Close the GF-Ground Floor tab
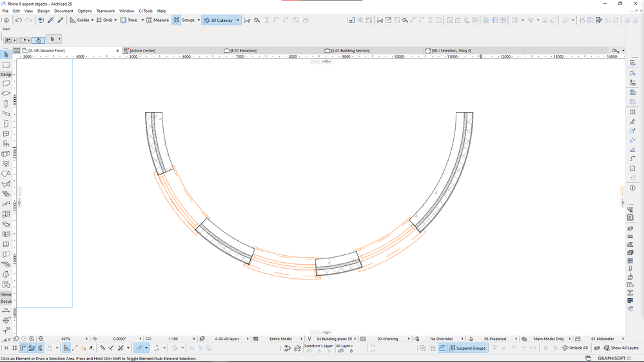Image resolution: width=644 pixels, height=362 pixels. [x=117, y=50]
